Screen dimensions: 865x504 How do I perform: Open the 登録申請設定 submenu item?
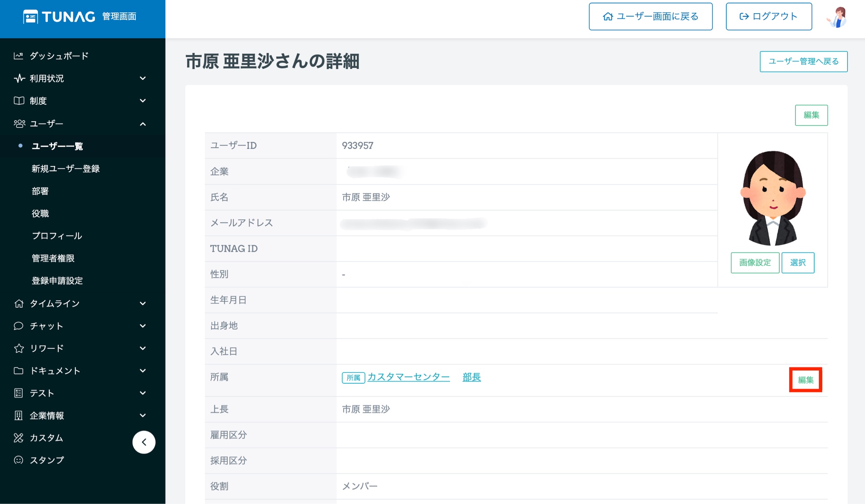[57, 281]
